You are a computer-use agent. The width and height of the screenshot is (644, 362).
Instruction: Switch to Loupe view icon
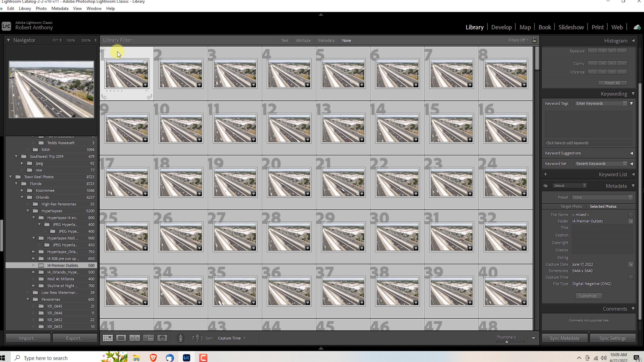[121, 338]
